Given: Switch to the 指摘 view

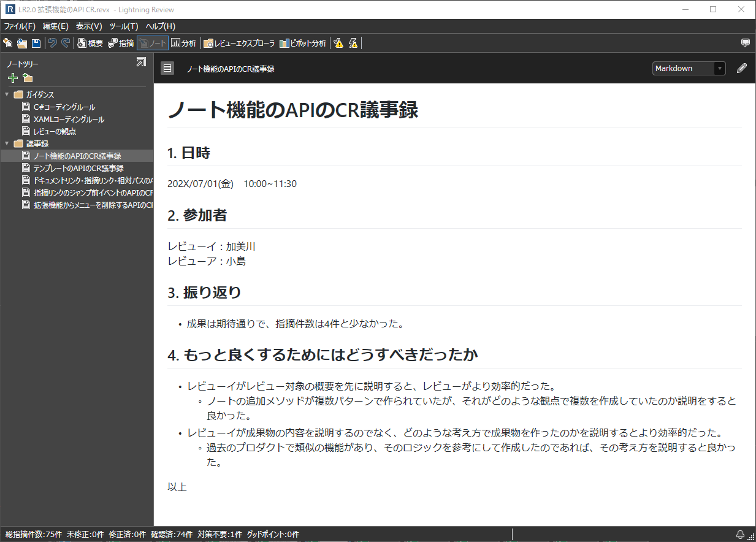Looking at the screenshot, I should coord(121,43).
